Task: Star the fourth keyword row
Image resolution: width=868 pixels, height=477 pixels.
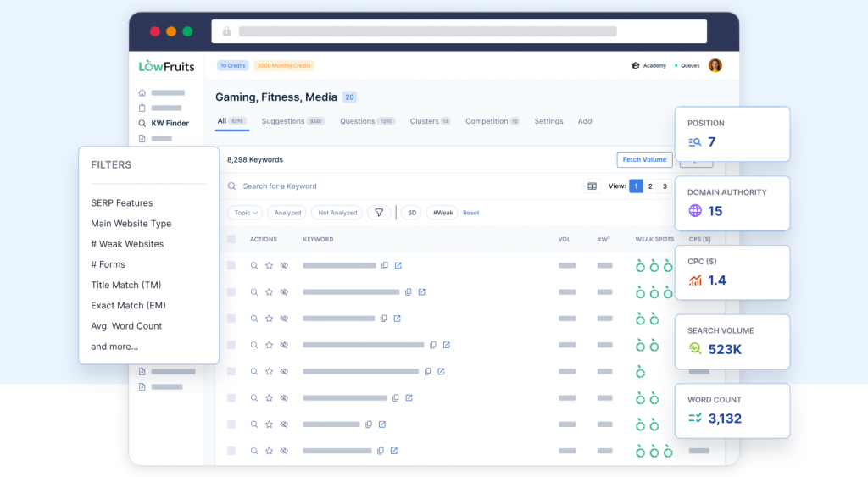Action: [x=269, y=346]
